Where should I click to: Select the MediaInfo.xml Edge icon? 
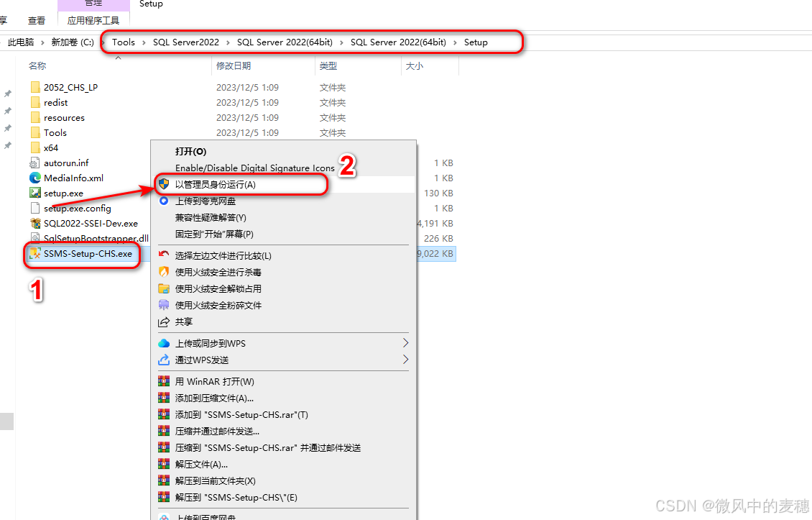click(x=35, y=178)
